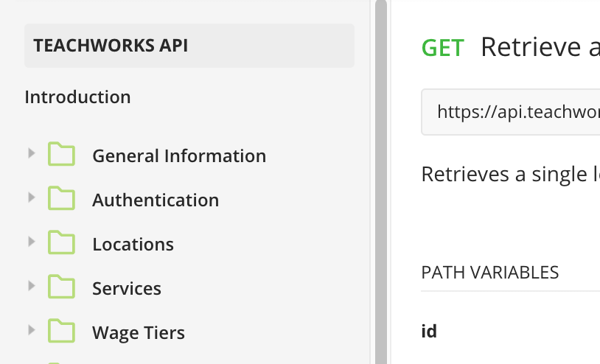
Task: Click the Wage Tiers folder icon
Action: (x=62, y=332)
